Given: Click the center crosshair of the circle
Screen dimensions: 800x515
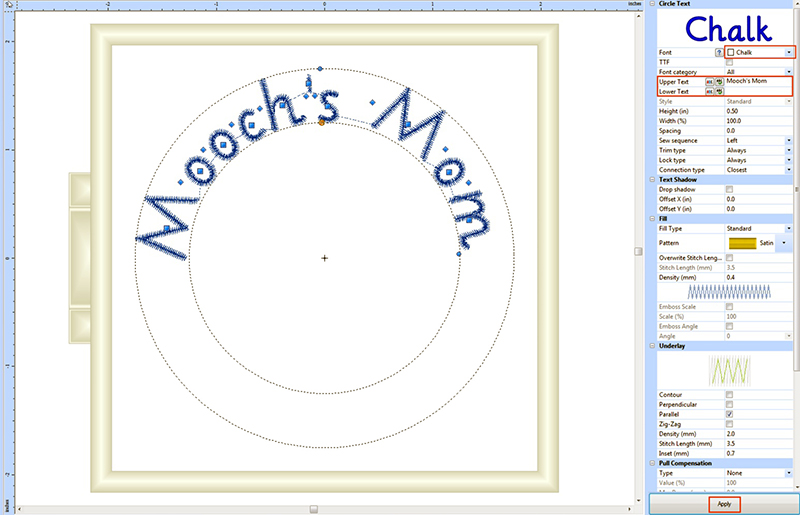Looking at the screenshot, I should click(324, 258).
